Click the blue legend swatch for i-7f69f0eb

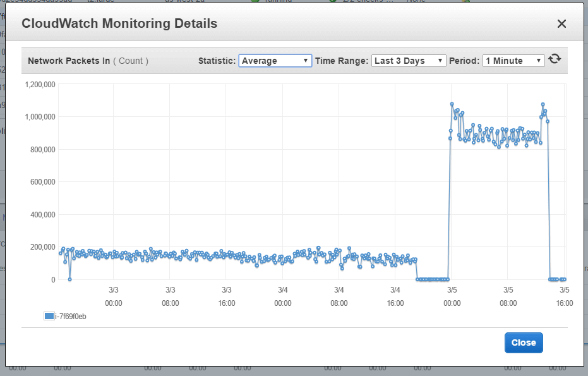tap(49, 316)
